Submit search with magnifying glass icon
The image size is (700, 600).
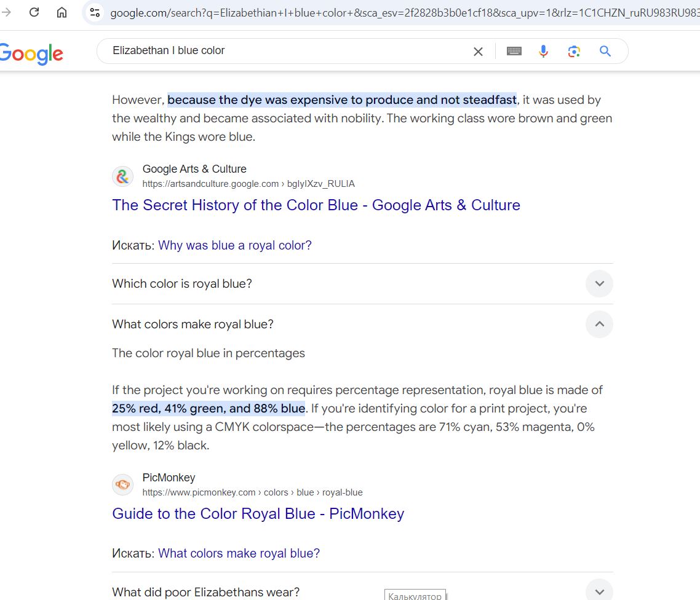point(605,52)
